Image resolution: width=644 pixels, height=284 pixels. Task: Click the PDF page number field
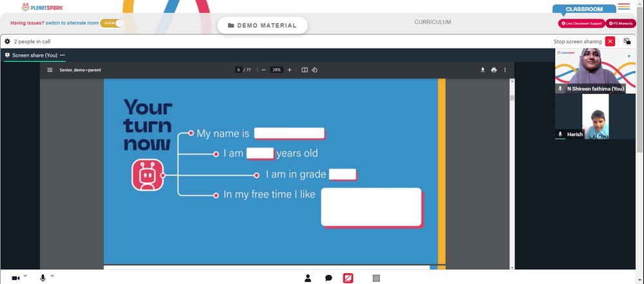(x=238, y=70)
